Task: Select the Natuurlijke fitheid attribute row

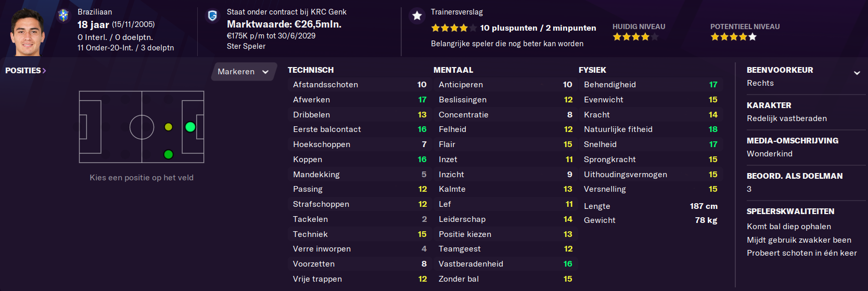Action: click(x=650, y=129)
